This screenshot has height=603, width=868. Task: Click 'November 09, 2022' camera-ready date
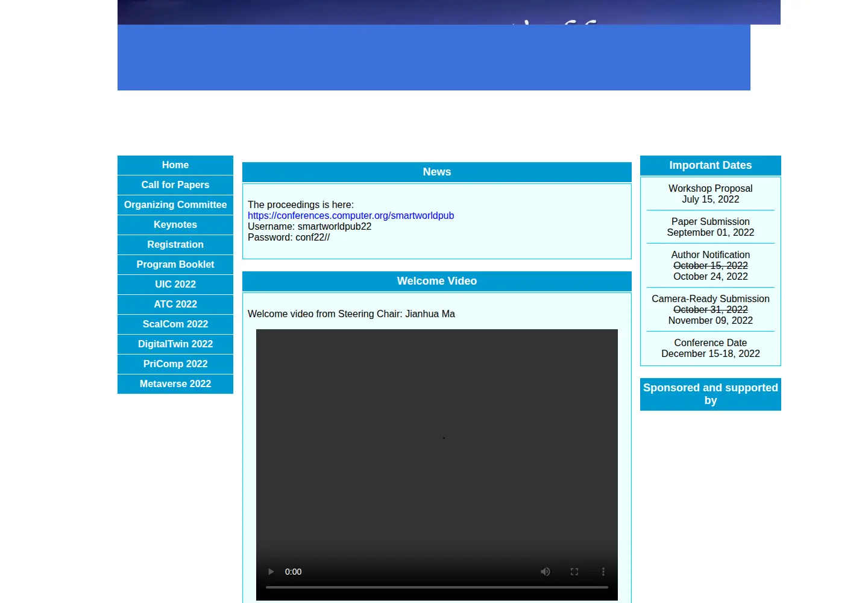(x=711, y=321)
